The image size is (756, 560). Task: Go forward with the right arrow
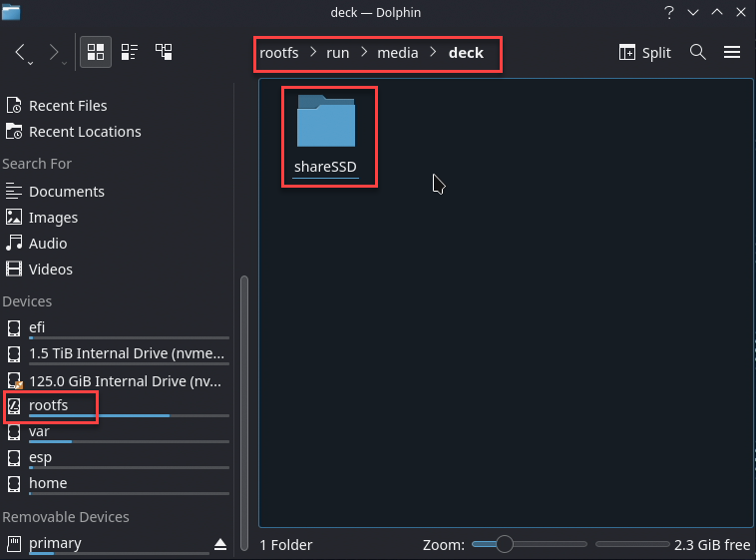coord(54,52)
